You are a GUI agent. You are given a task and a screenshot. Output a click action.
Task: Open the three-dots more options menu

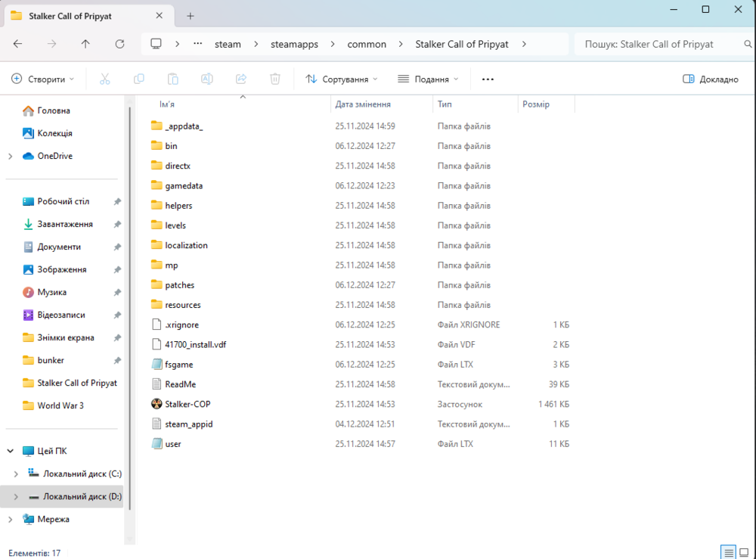click(x=488, y=79)
